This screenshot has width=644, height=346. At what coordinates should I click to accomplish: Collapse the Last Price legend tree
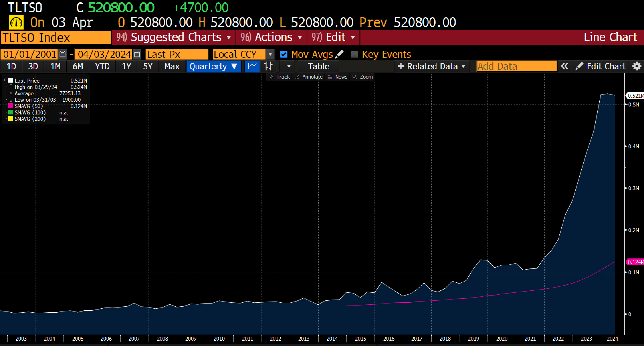pos(6,80)
